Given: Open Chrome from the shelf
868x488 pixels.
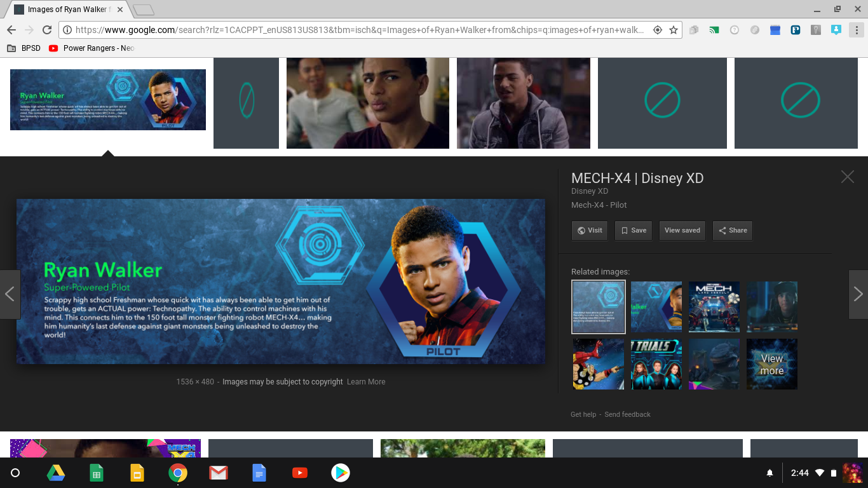Looking at the screenshot, I should point(178,473).
